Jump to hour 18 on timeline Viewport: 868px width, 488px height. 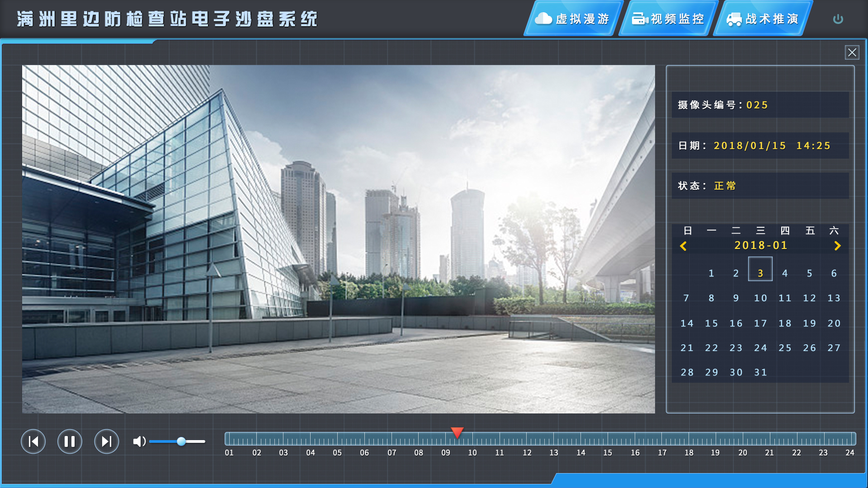(689, 439)
